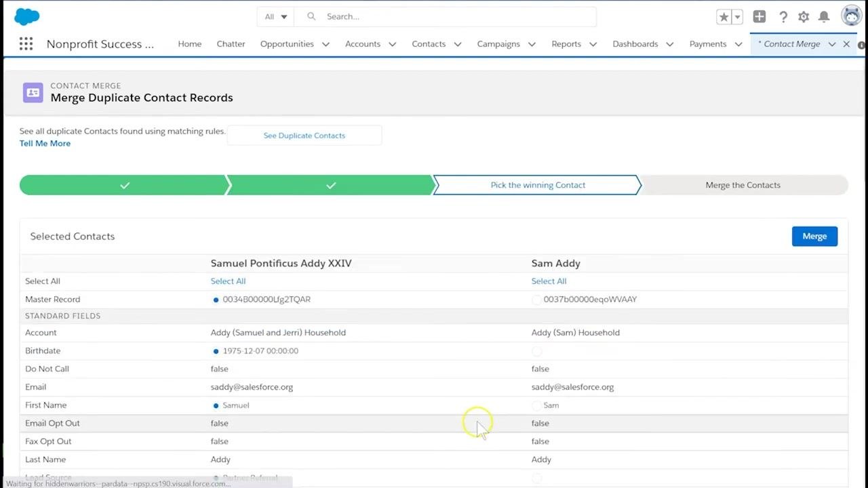Image resolution: width=868 pixels, height=488 pixels.
Task: Expand the Reports tab dropdown arrow
Action: click(x=593, y=44)
